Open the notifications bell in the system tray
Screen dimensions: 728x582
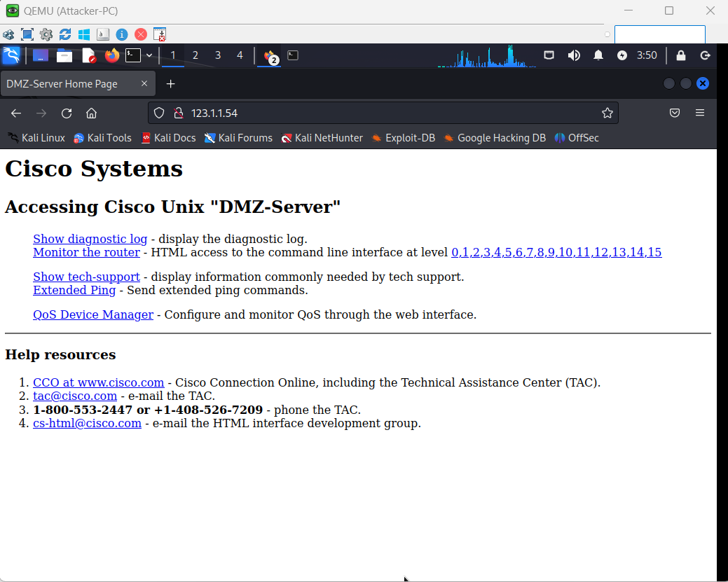pos(598,55)
